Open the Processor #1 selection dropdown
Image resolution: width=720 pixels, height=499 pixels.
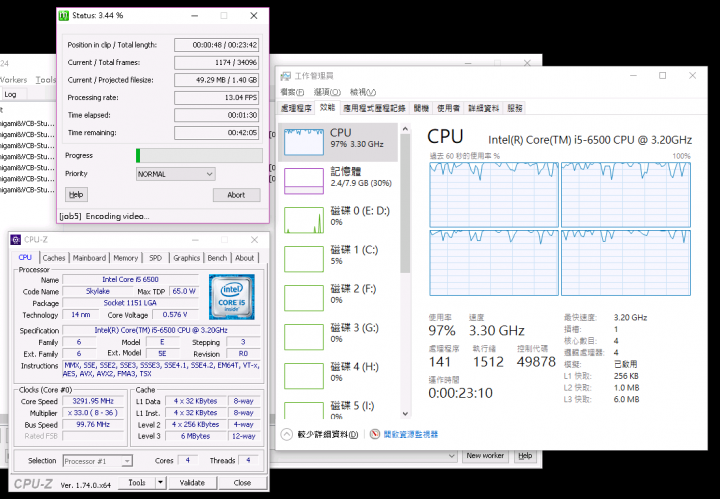coord(98,461)
